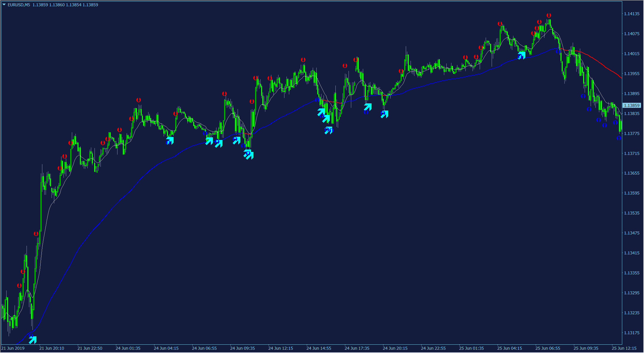Click price axis label 1.13175
The width and height of the screenshot is (644, 353).
632,333
